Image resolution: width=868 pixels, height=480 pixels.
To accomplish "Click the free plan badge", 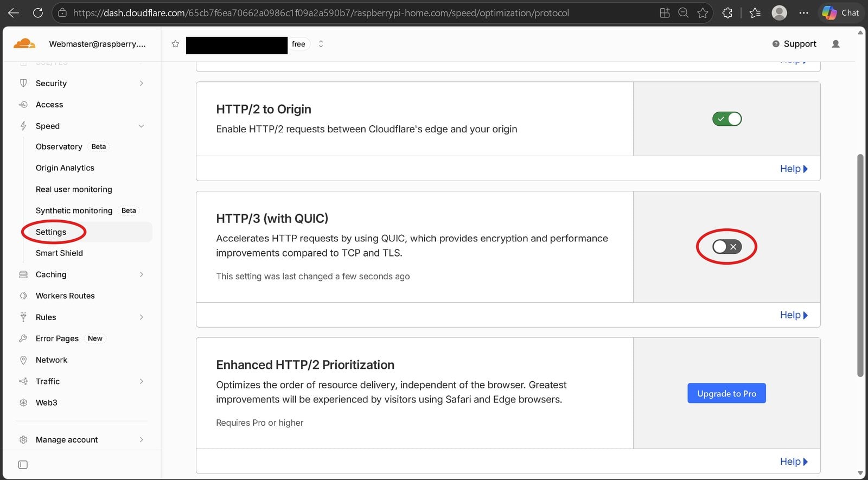I will [298, 44].
